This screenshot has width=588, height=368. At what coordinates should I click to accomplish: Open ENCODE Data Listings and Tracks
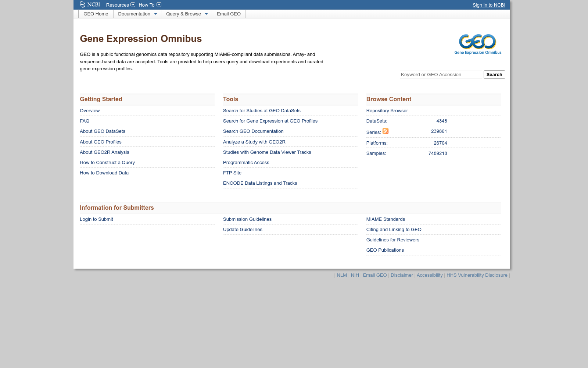click(x=260, y=183)
